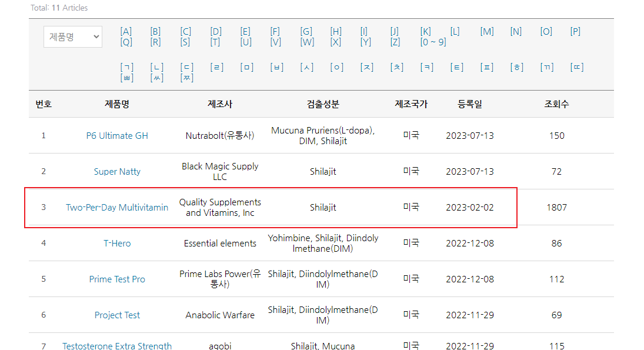Show products starting with [H]
This screenshot has width=644, height=350.
[336, 32]
